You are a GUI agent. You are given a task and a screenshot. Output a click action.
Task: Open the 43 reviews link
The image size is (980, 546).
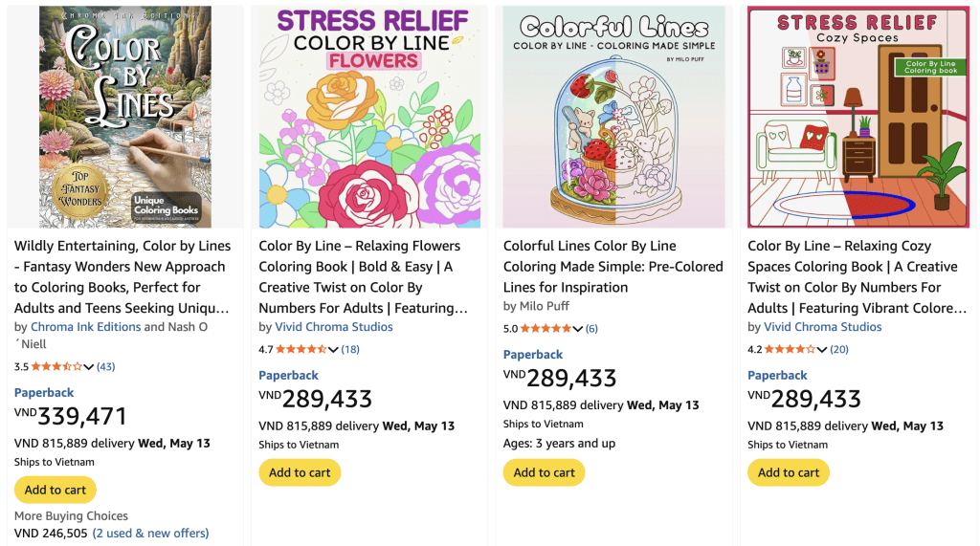click(105, 366)
